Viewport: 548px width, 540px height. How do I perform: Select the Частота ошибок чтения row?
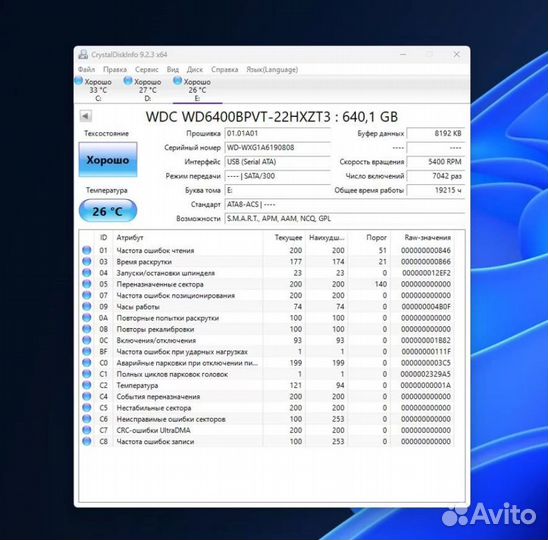pyautogui.click(x=267, y=250)
